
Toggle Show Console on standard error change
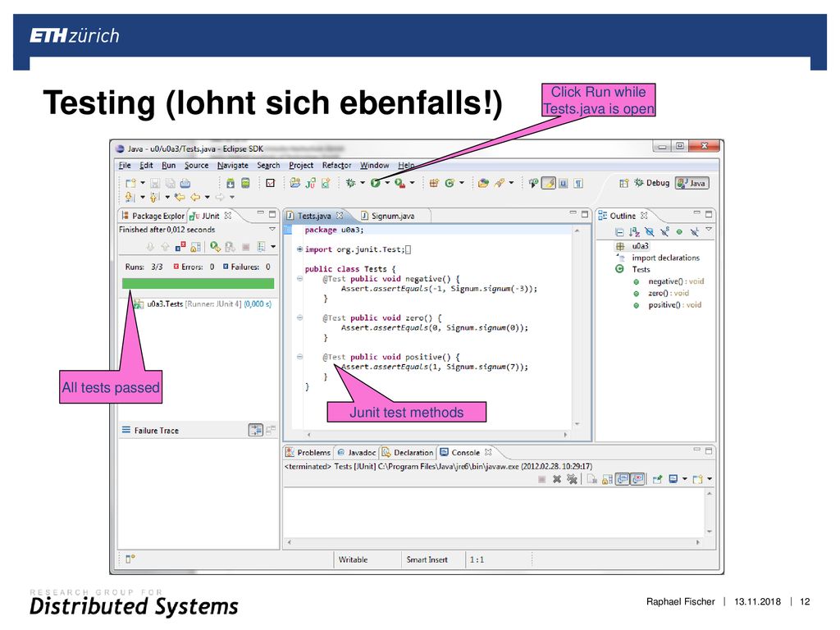[x=637, y=479]
